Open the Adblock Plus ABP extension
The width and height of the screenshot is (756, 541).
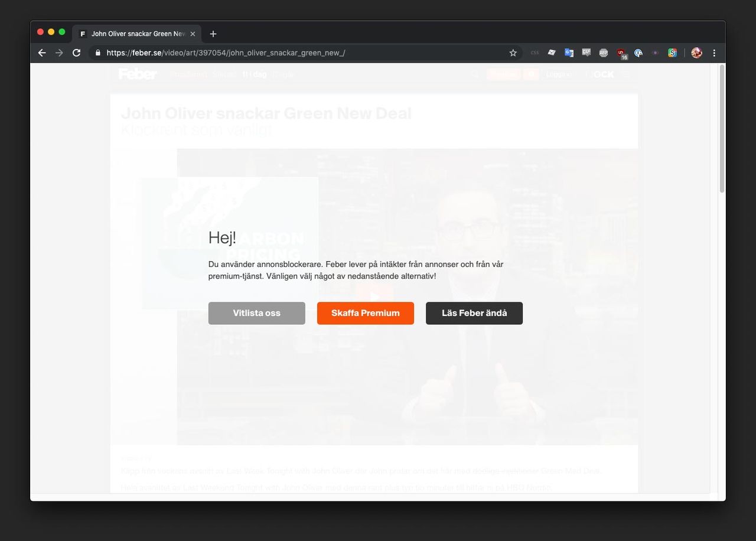point(603,53)
